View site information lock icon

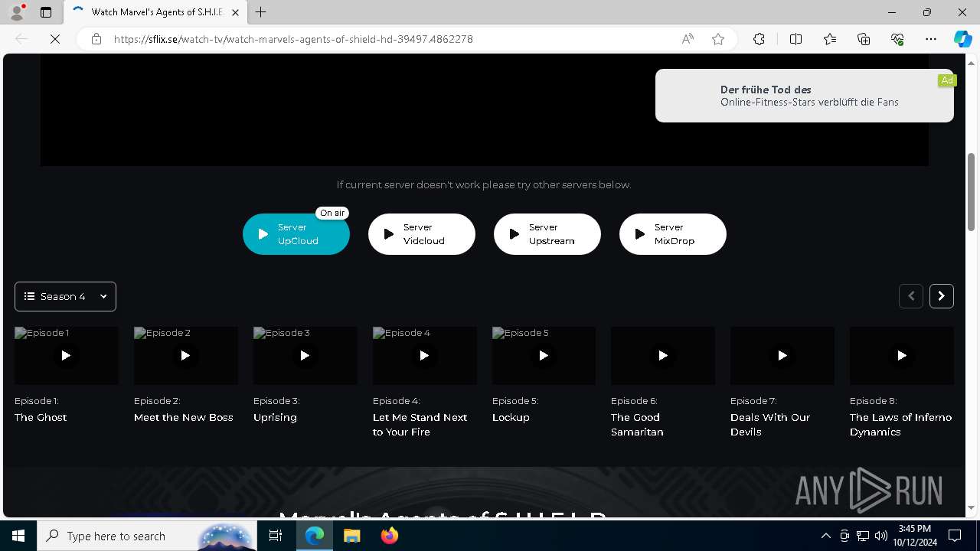tap(96, 39)
